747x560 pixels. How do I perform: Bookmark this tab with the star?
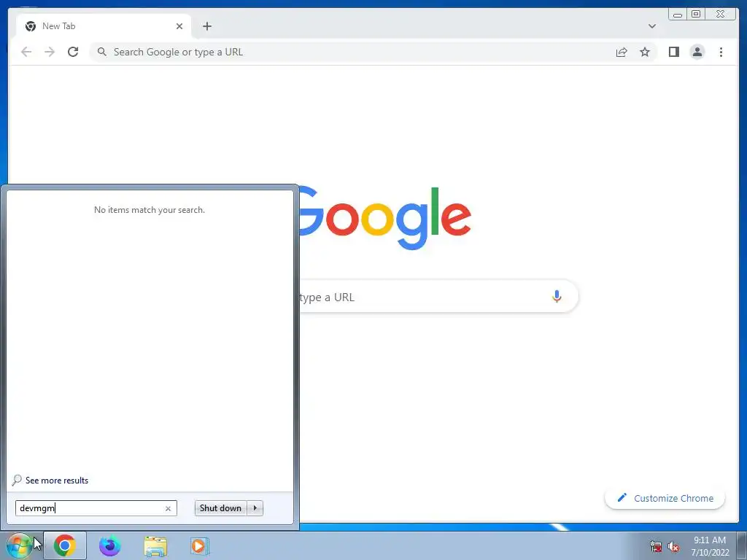(645, 52)
